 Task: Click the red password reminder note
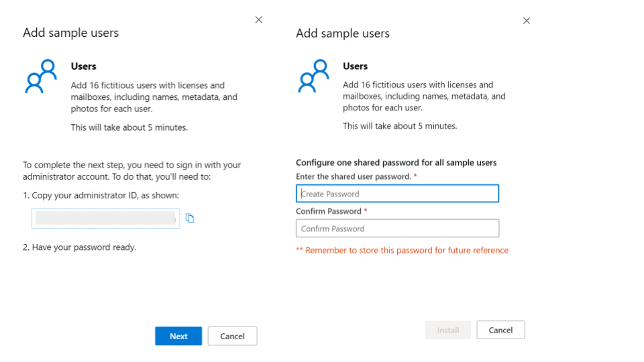(402, 251)
